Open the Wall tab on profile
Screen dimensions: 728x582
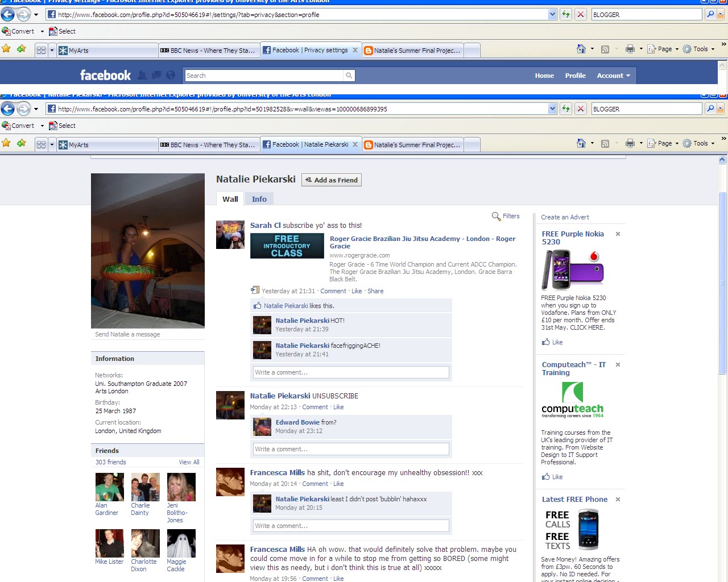(230, 199)
